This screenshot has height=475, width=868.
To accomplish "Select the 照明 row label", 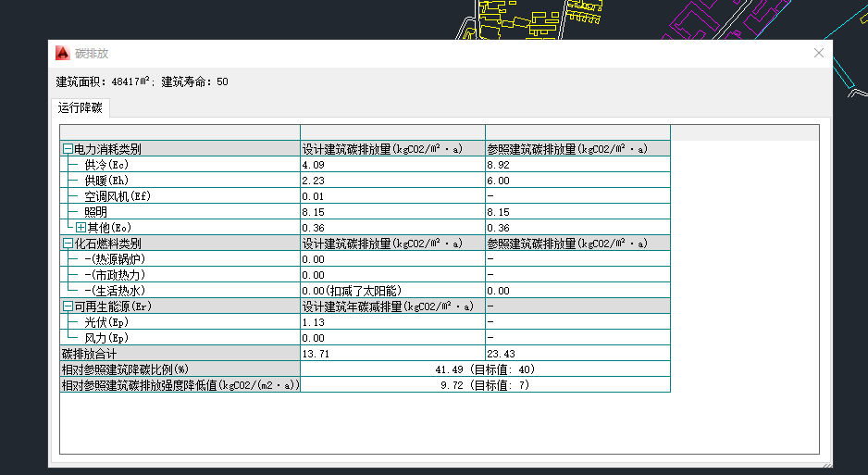I will [95, 212].
